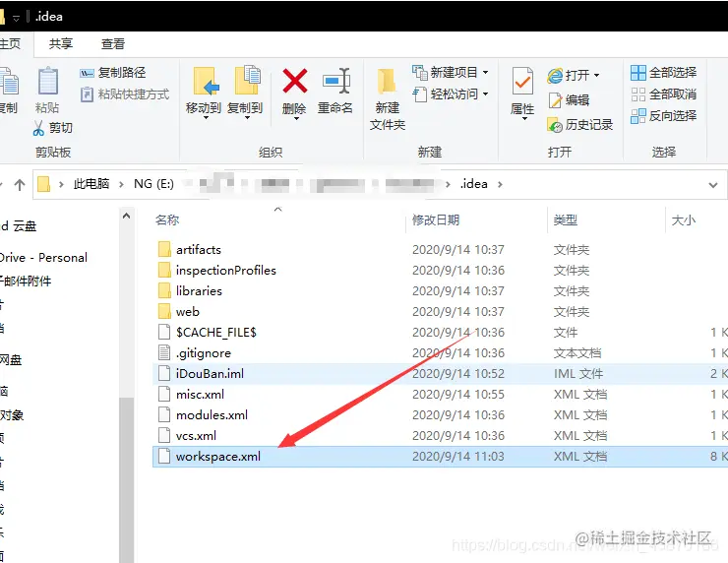Click the Invert selection icon
This screenshot has height=563, width=728.
(638, 116)
